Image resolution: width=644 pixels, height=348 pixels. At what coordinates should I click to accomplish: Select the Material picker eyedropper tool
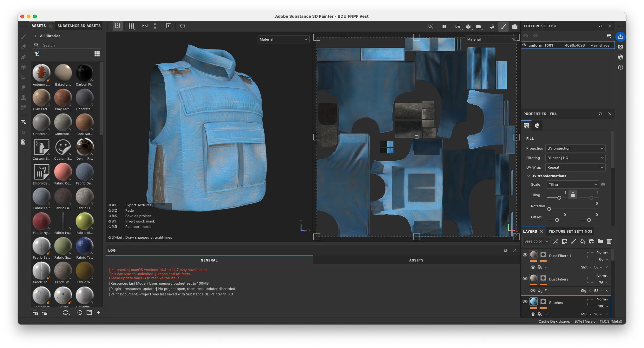point(23,108)
